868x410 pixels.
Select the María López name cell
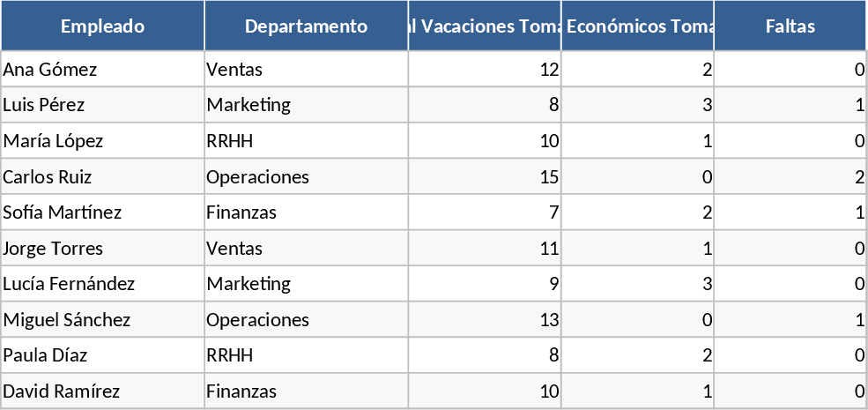(102, 141)
